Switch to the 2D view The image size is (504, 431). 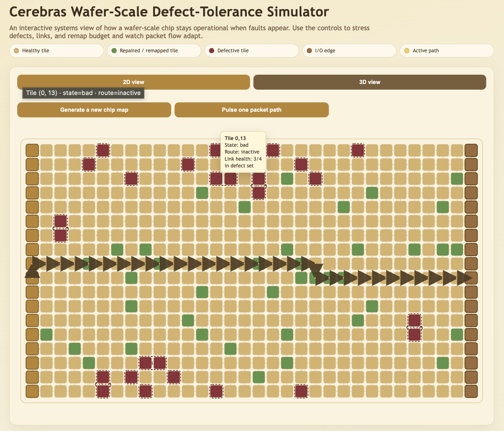pos(133,82)
